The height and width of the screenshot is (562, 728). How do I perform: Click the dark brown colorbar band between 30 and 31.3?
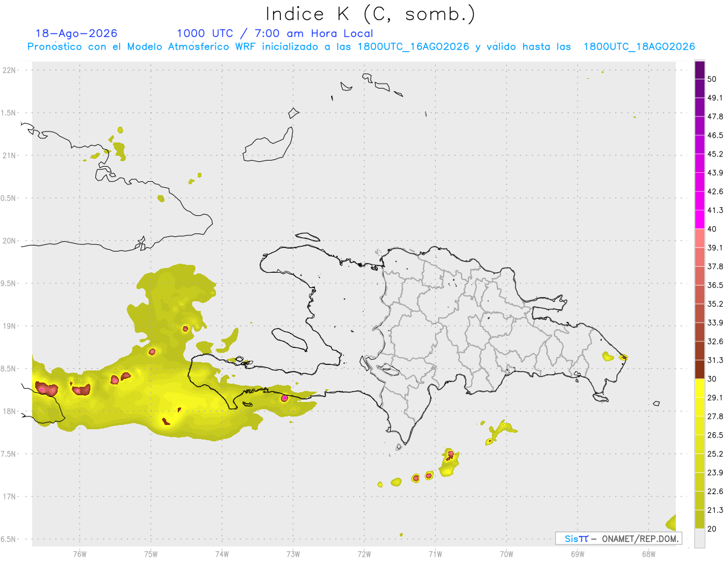point(699,369)
